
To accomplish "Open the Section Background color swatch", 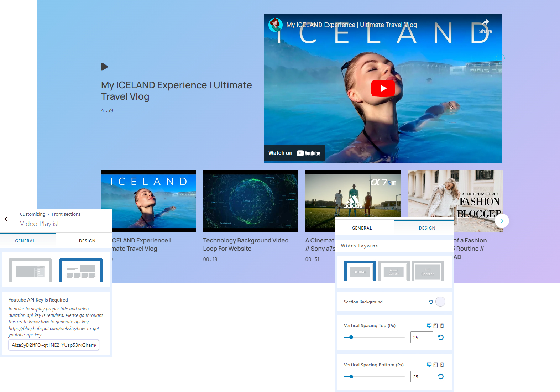I will tap(440, 302).
